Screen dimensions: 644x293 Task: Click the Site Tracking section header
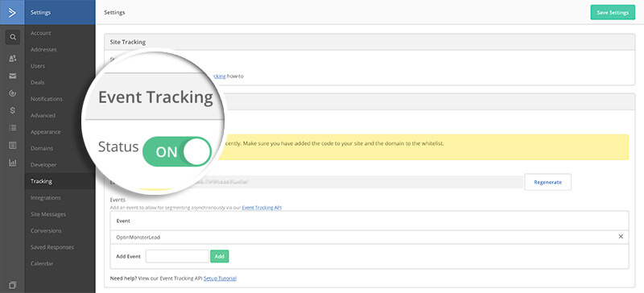(x=369, y=42)
